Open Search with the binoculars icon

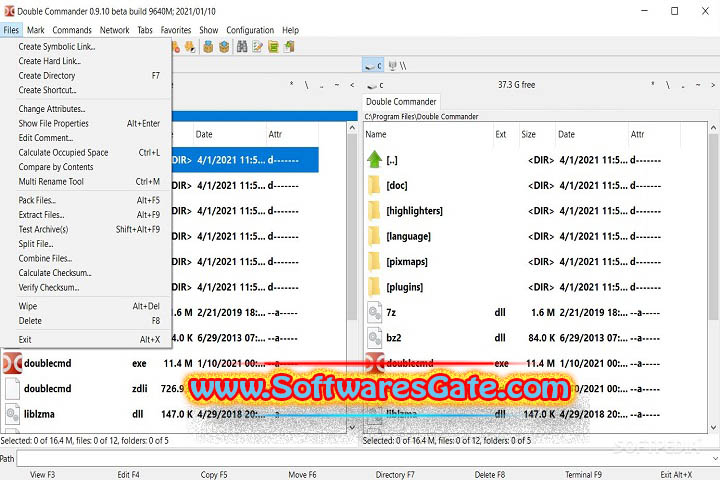[x=242, y=47]
